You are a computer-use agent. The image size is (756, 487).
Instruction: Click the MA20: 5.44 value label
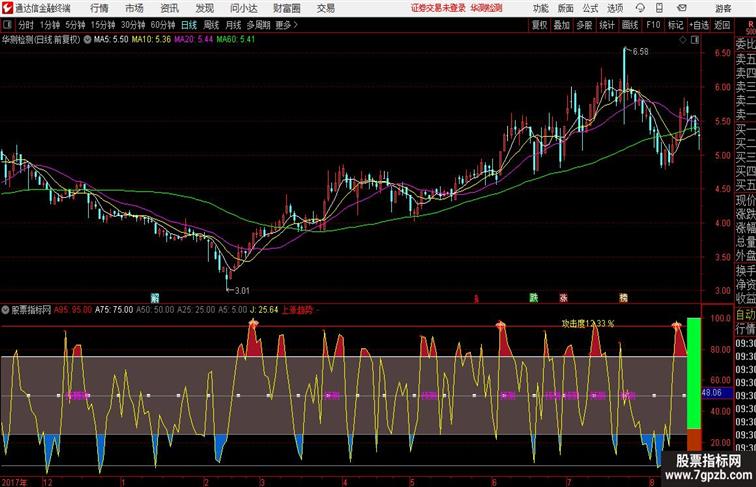(x=193, y=40)
